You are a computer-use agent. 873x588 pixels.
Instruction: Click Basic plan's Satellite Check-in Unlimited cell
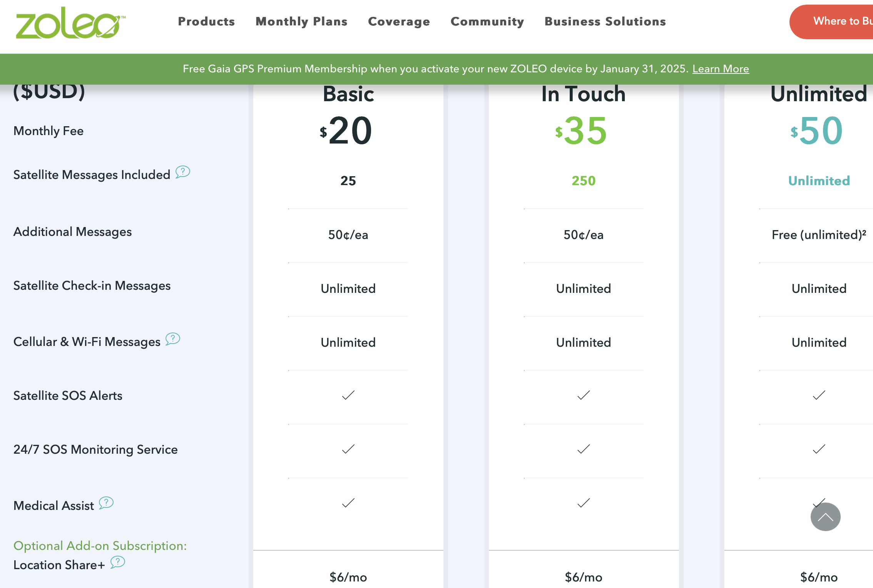(x=348, y=289)
